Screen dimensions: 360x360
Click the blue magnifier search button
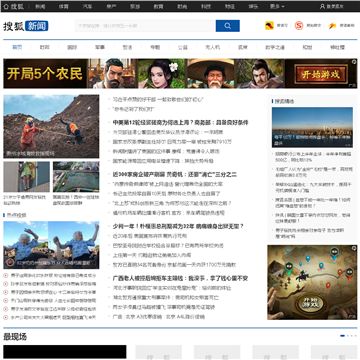(228, 26)
